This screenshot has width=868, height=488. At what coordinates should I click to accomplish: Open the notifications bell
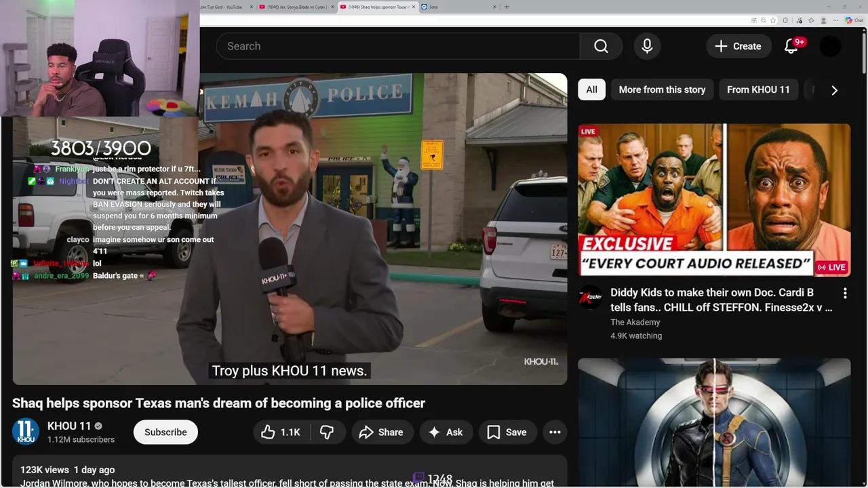pyautogui.click(x=791, y=46)
